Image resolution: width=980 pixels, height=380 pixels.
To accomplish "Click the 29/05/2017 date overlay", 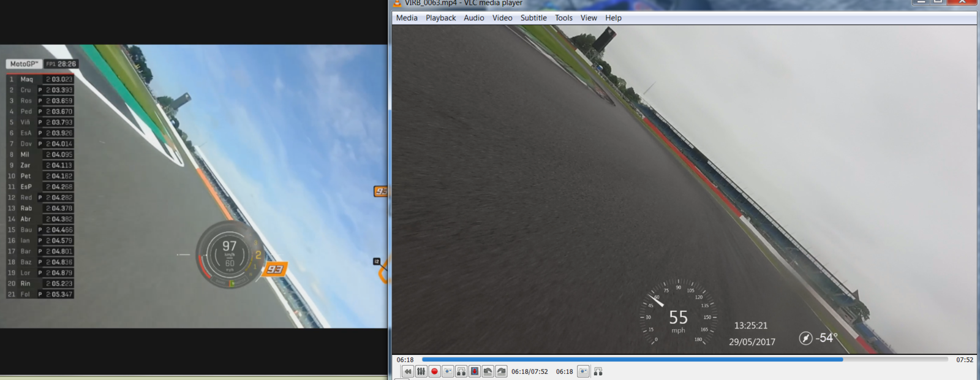I will [752, 342].
